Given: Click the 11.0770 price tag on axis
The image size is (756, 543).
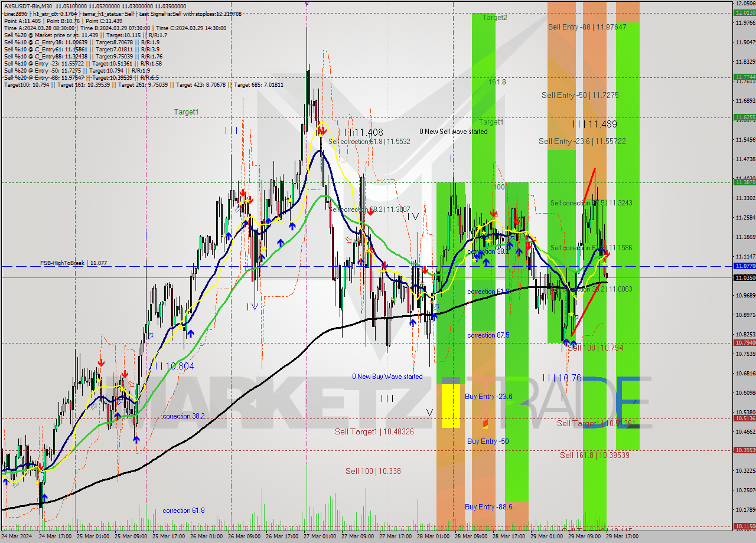Looking at the screenshot, I should pyautogui.click(x=745, y=266).
